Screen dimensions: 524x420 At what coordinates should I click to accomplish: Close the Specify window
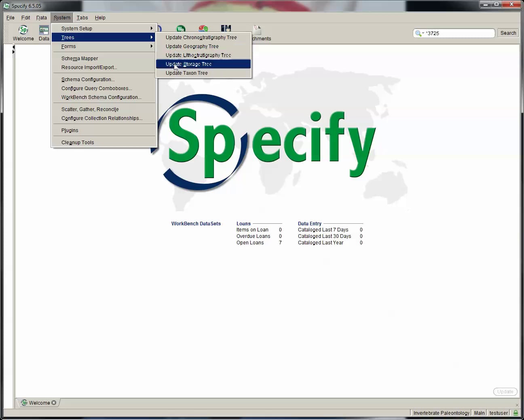coord(511,4)
